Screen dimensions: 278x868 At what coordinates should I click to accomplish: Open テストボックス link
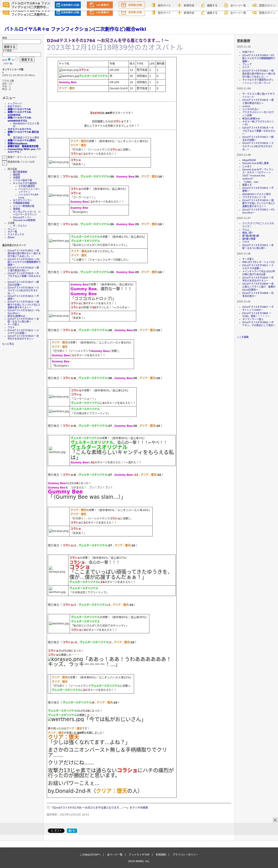pyautogui.click(x=16, y=235)
